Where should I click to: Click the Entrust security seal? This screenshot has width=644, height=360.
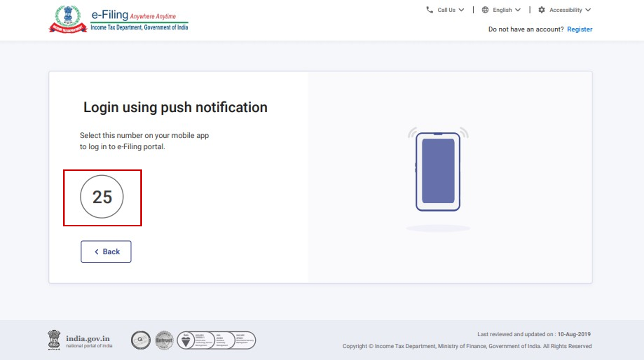tap(164, 340)
